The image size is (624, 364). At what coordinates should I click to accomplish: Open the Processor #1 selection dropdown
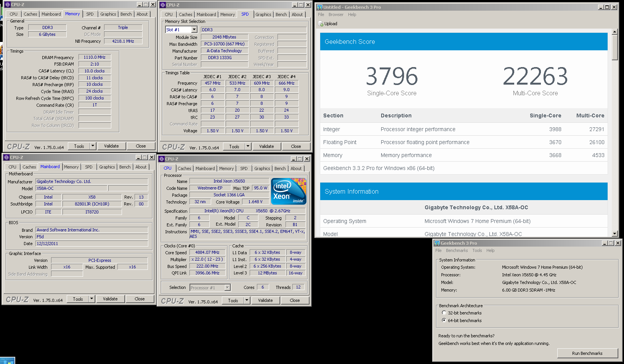click(x=228, y=287)
